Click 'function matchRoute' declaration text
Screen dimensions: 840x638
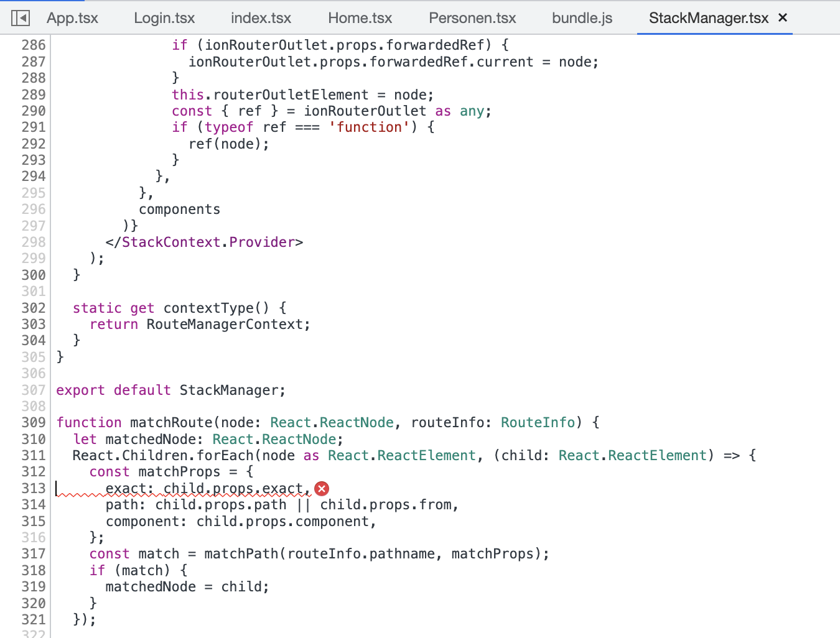click(134, 422)
